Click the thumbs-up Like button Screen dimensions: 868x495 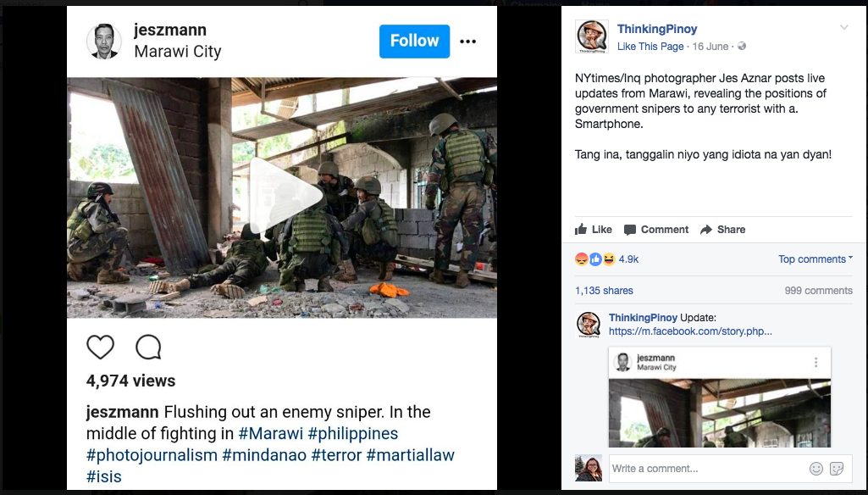pyautogui.click(x=594, y=230)
